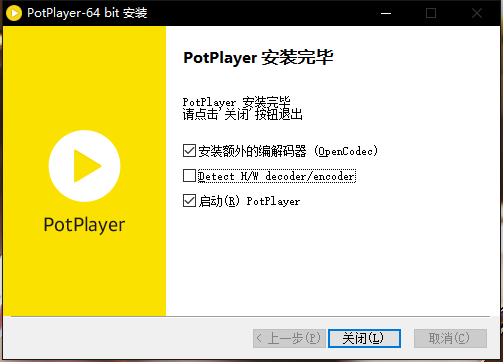The width and height of the screenshot is (503, 362).
Task: Click the large PotPlayer play logo
Action: (84, 166)
